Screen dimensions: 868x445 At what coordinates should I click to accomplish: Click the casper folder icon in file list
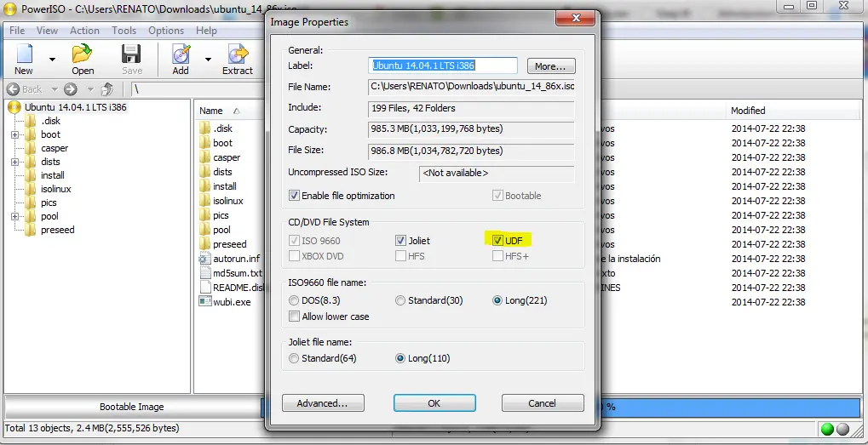(204, 157)
